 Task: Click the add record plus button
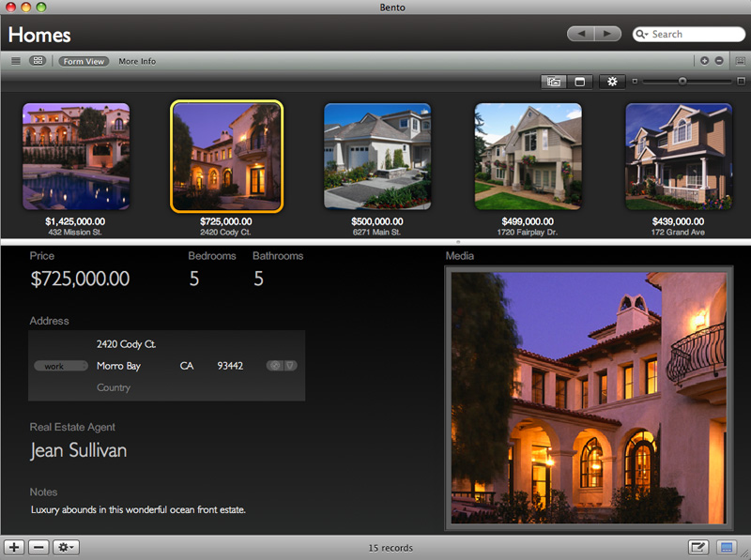(x=15, y=547)
